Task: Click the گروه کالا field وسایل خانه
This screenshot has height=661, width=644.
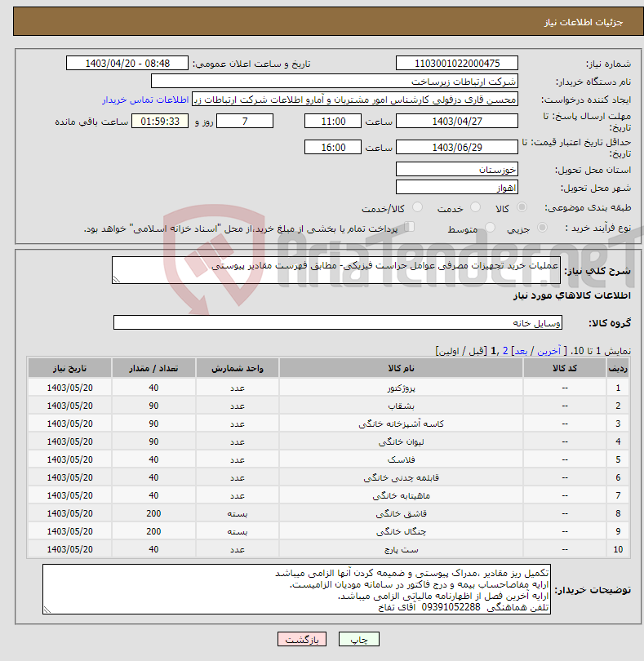Action: (x=337, y=322)
